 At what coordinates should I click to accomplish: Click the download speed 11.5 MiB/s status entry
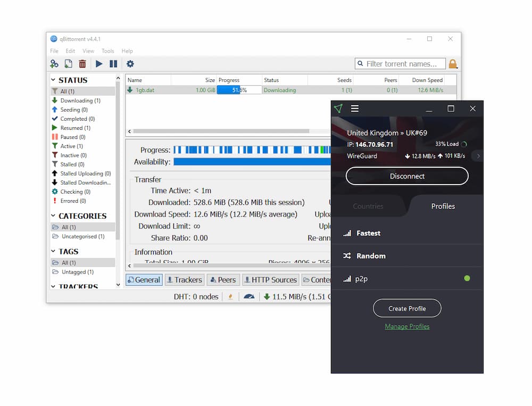tap(297, 297)
